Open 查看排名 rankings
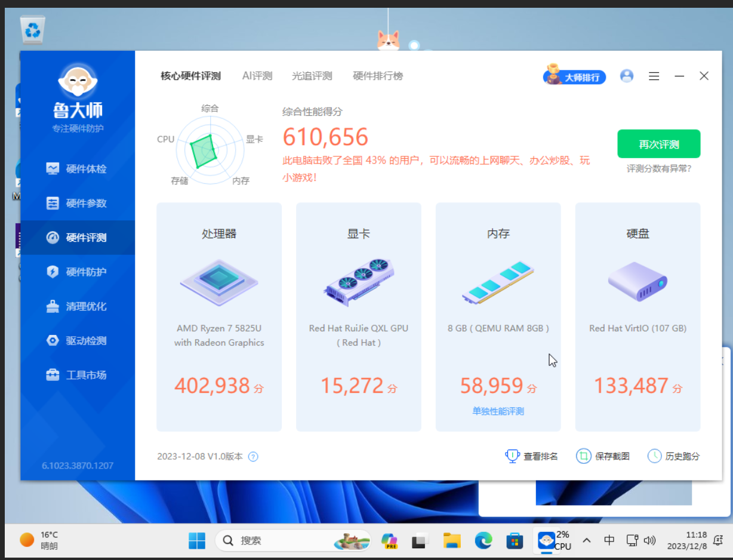Viewport: 733px width, 560px height. coord(532,456)
